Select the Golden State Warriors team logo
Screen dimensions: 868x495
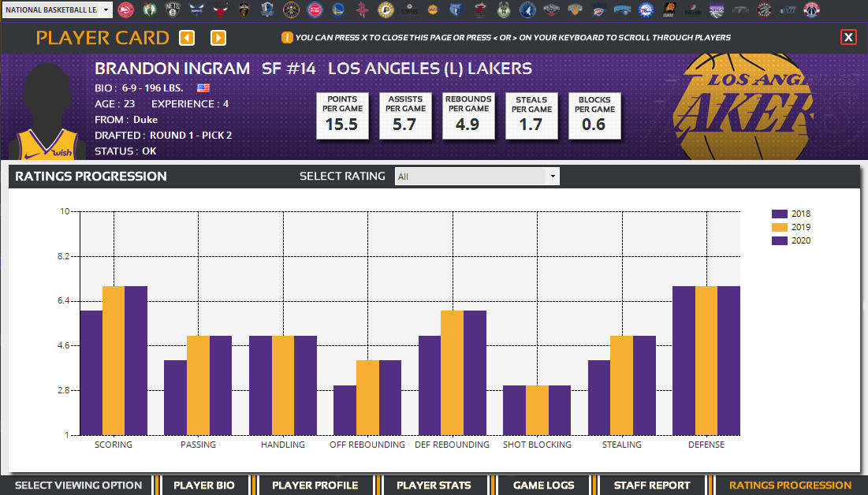point(338,9)
